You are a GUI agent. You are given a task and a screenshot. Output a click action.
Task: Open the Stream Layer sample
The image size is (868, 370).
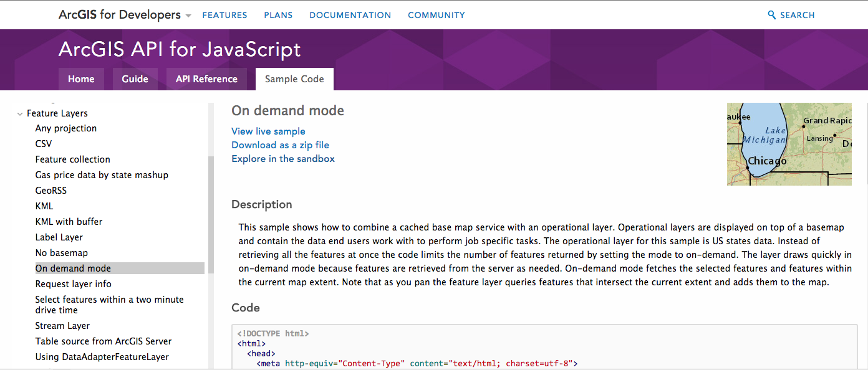(62, 326)
